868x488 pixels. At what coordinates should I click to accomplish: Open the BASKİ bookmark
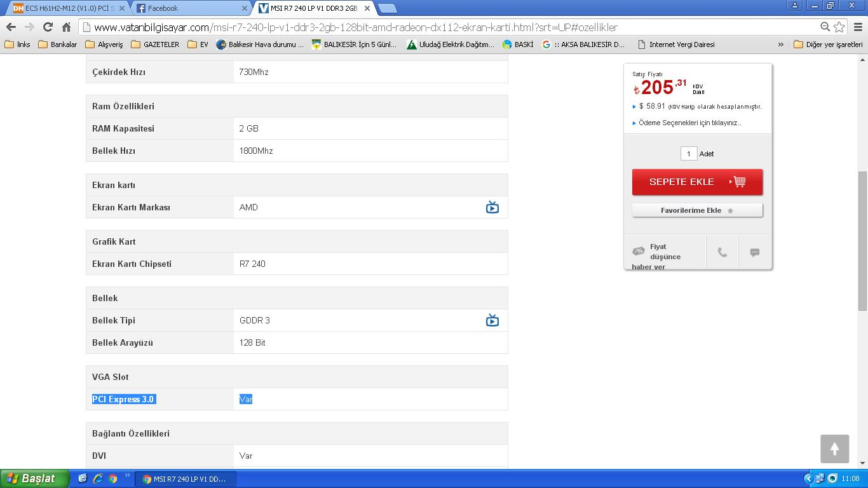(518, 44)
